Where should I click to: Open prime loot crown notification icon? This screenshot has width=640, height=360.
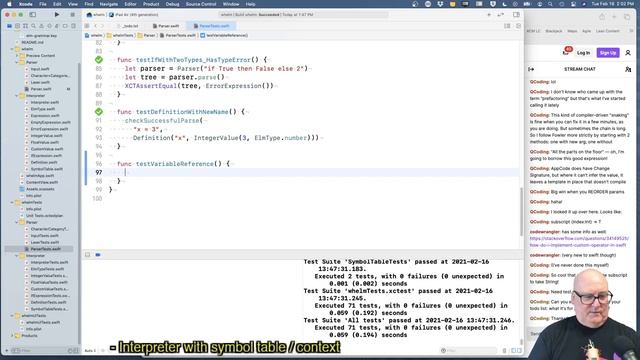click(x=566, y=52)
